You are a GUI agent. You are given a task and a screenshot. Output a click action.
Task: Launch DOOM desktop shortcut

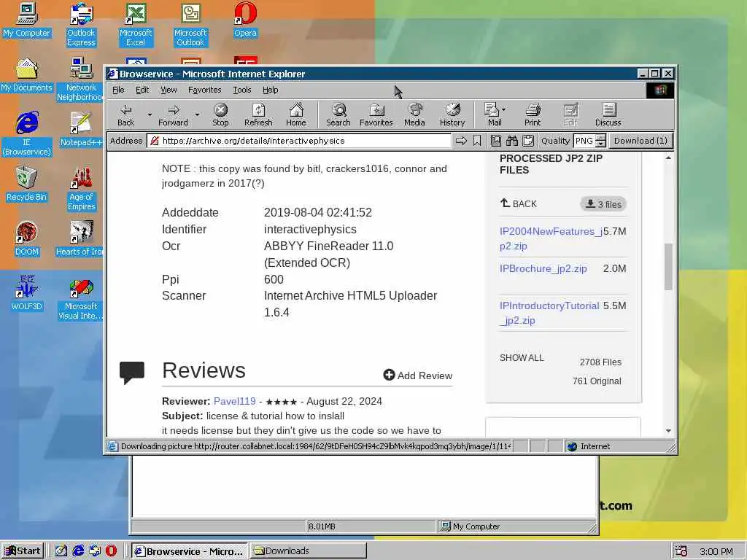click(x=26, y=238)
